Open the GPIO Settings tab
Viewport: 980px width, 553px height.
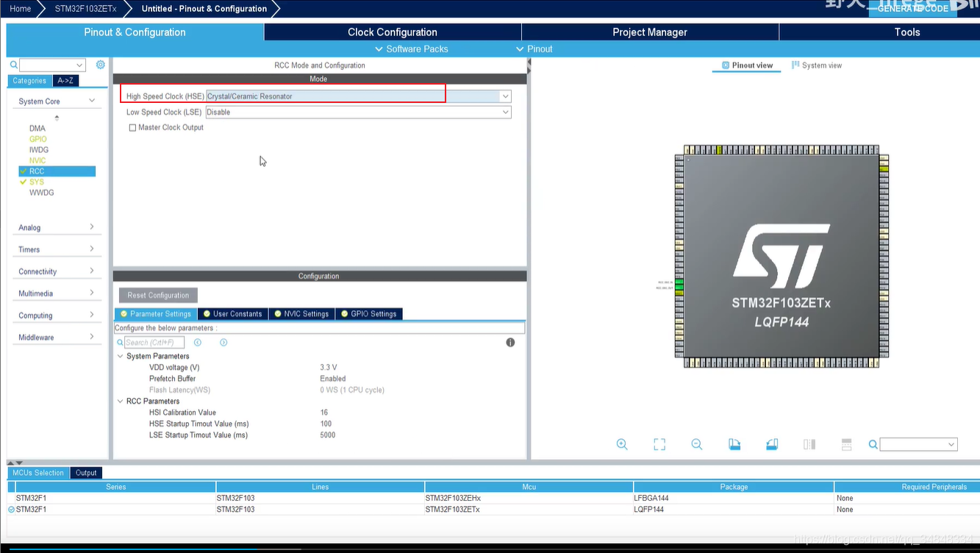pos(369,314)
